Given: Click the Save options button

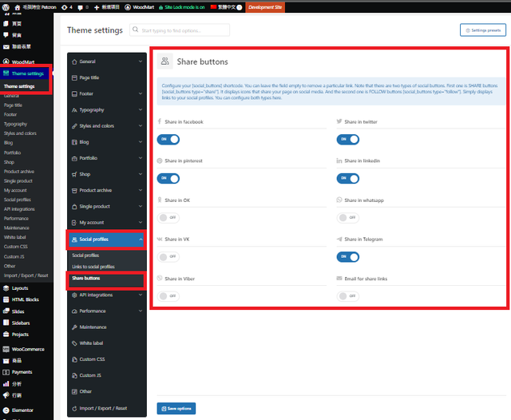Looking at the screenshot, I should click(176, 409).
